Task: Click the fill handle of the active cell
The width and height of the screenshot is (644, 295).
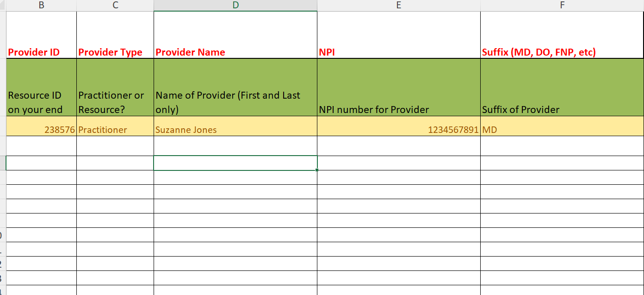Action: tap(316, 171)
